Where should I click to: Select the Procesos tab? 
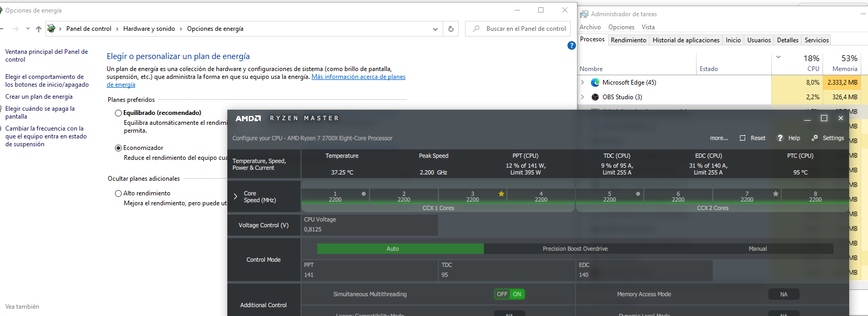click(x=592, y=39)
